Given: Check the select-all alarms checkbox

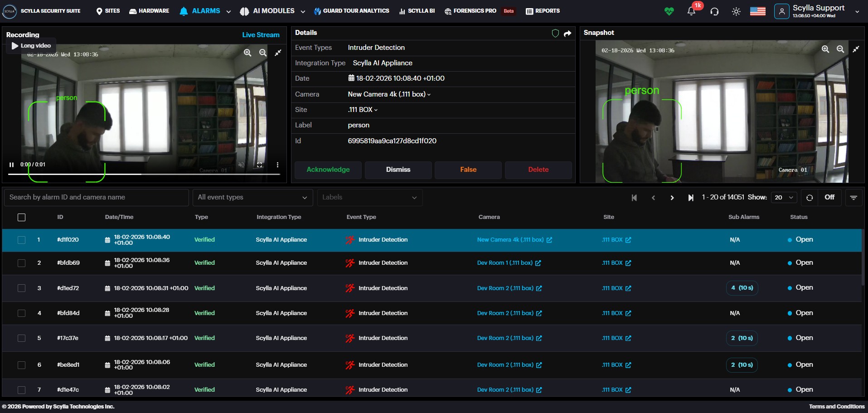Looking at the screenshot, I should point(21,217).
